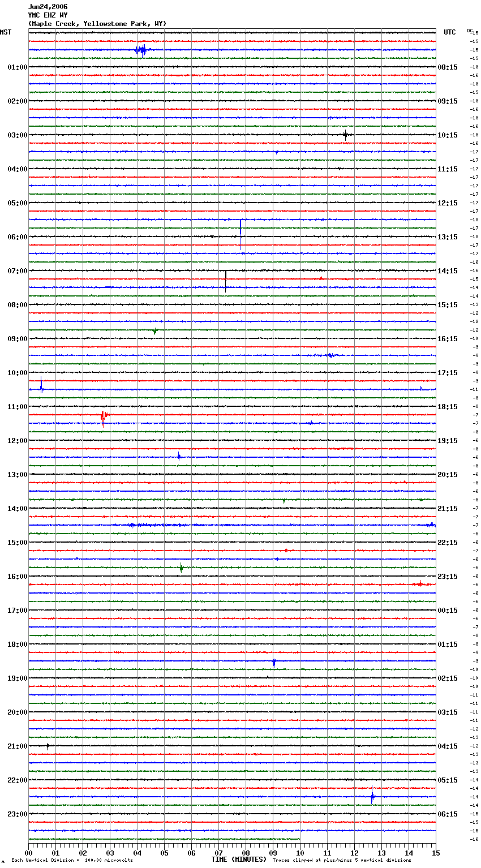
Task: Click the 12:15 UTC time label
Action: click(x=448, y=203)
